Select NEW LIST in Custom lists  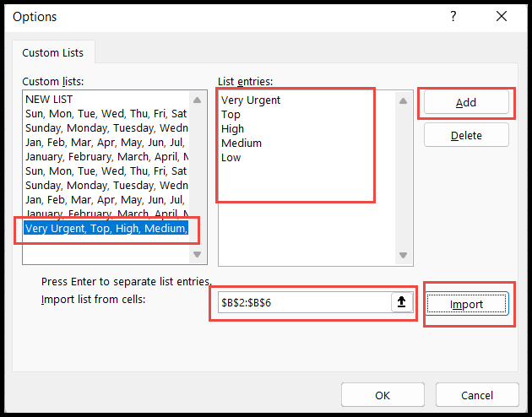[106, 100]
